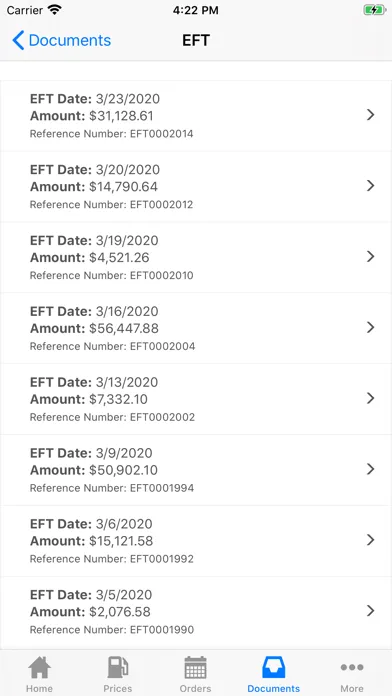Open the More ellipsis icon
The height and width of the screenshot is (696, 392).
point(352,667)
